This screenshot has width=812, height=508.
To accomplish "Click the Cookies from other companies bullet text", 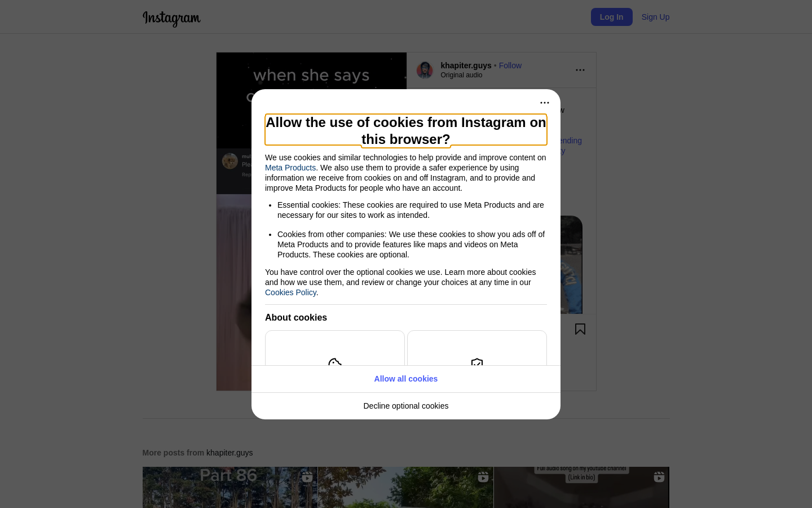I will (x=412, y=244).
